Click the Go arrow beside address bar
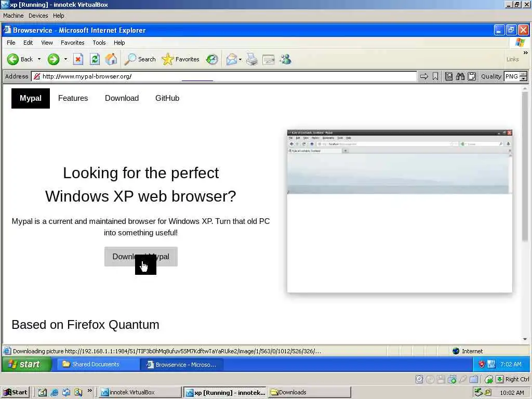The width and height of the screenshot is (532, 399). [x=424, y=76]
